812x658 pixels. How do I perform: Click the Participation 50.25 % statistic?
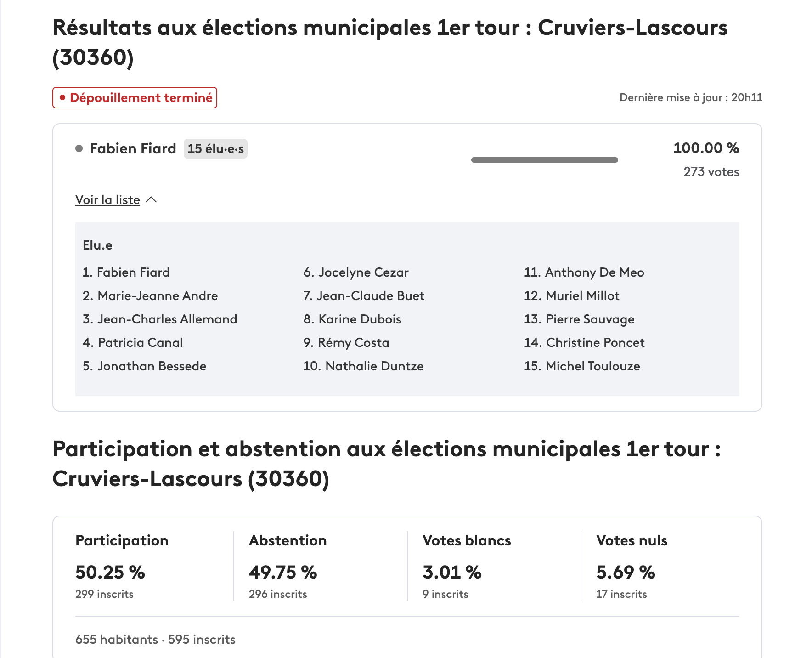(110, 572)
